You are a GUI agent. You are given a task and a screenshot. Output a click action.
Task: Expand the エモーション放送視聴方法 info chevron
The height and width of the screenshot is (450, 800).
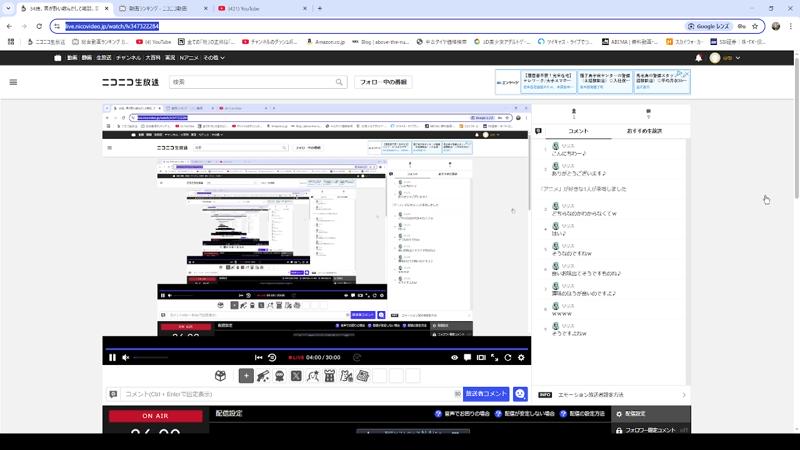pos(684,395)
